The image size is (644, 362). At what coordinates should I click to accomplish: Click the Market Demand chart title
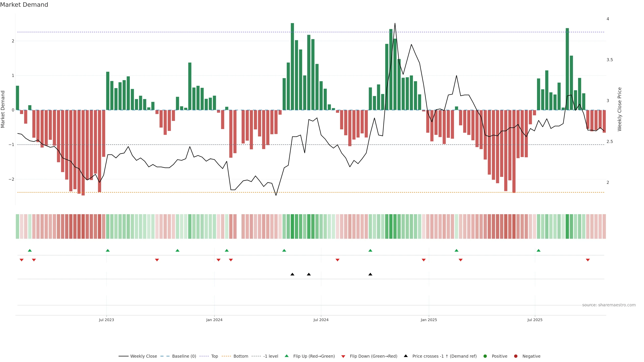pyautogui.click(x=24, y=5)
